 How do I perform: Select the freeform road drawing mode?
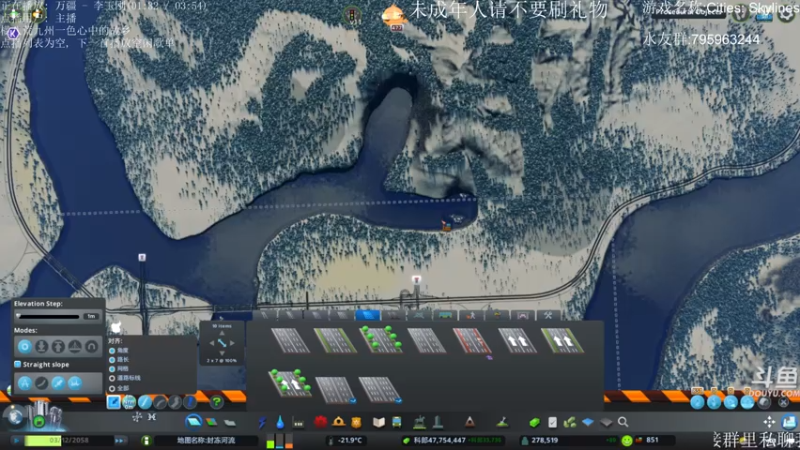pyautogui.click(x=175, y=402)
